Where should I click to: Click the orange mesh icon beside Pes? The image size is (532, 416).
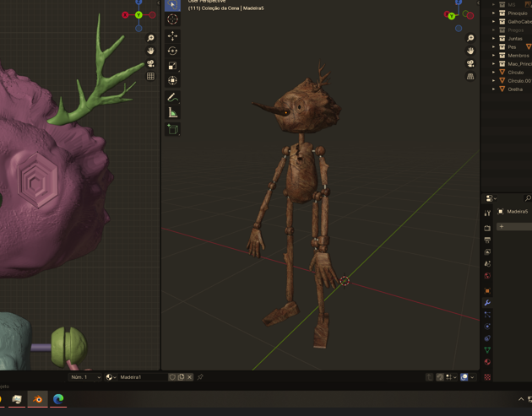click(529, 46)
